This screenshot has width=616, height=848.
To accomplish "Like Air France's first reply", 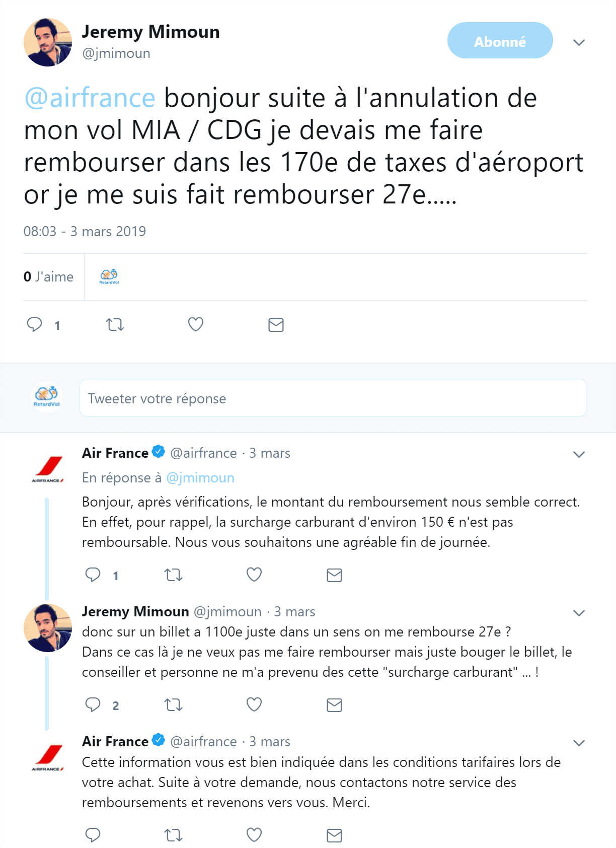I will 254,574.
